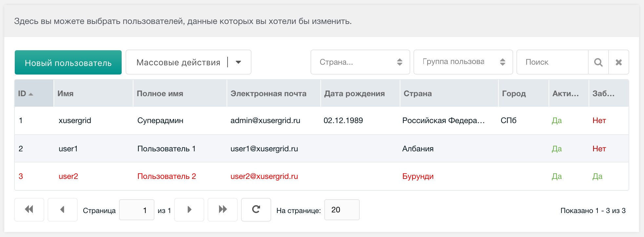Clear the search with the X icon

[x=618, y=62]
